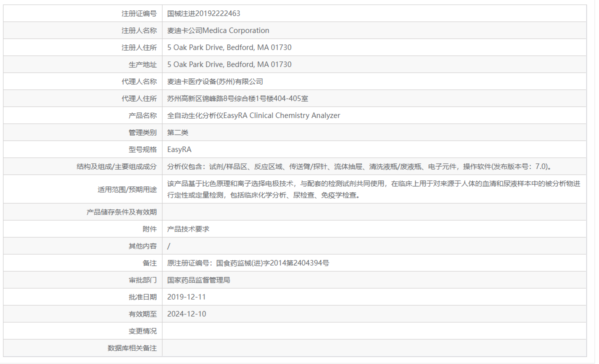
Task: Click the 备注 label
Action: (149, 263)
